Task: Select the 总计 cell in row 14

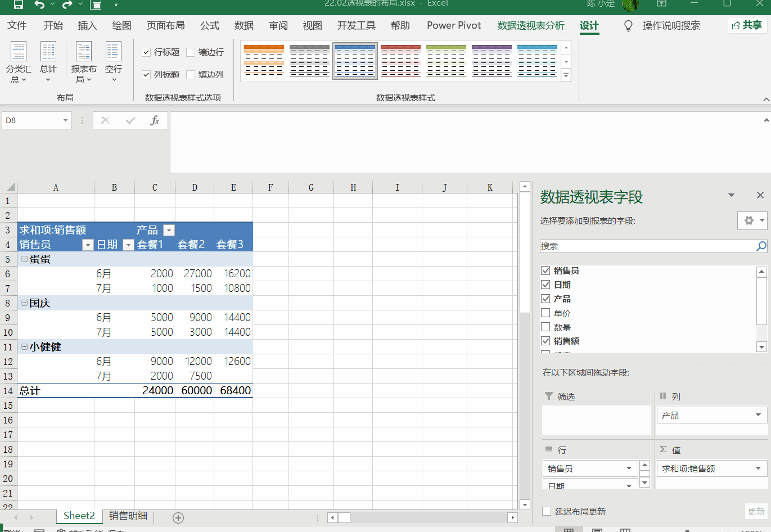Action: (x=56, y=391)
